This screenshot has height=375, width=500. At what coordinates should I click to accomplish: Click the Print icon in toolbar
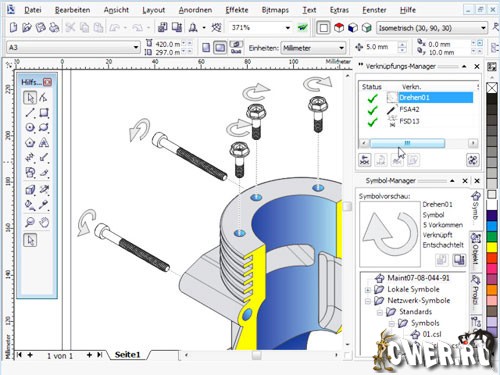(54, 28)
